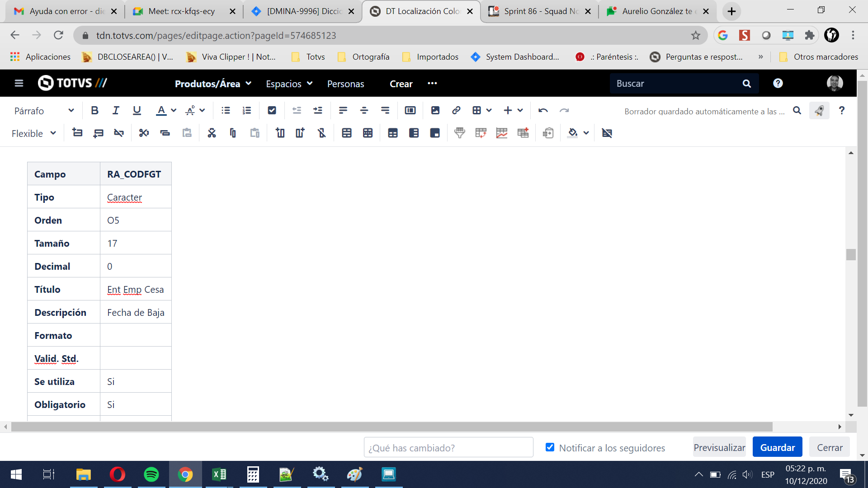Insert table row above icon
The height and width of the screenshot is (488, 868).
pos(77,133)
